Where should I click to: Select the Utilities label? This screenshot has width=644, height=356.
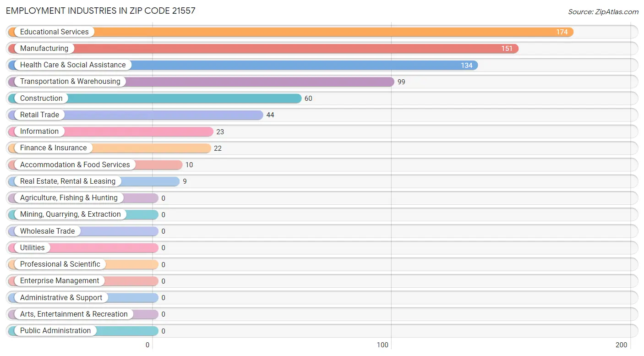click(x=33, y=248)
